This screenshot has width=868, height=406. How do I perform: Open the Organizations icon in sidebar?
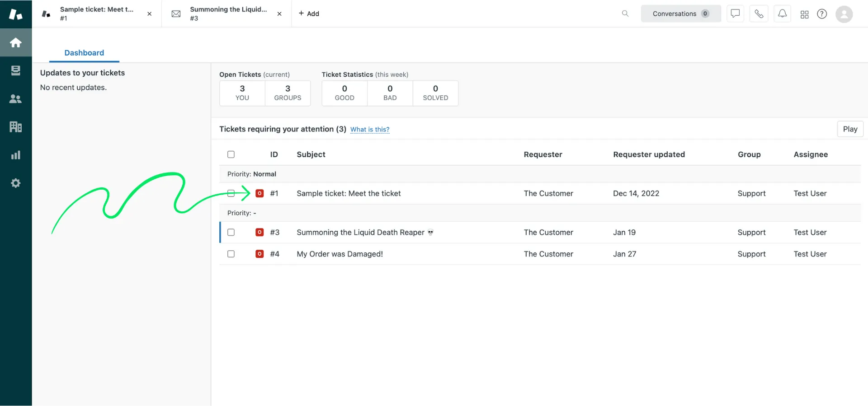pos(16,127)
